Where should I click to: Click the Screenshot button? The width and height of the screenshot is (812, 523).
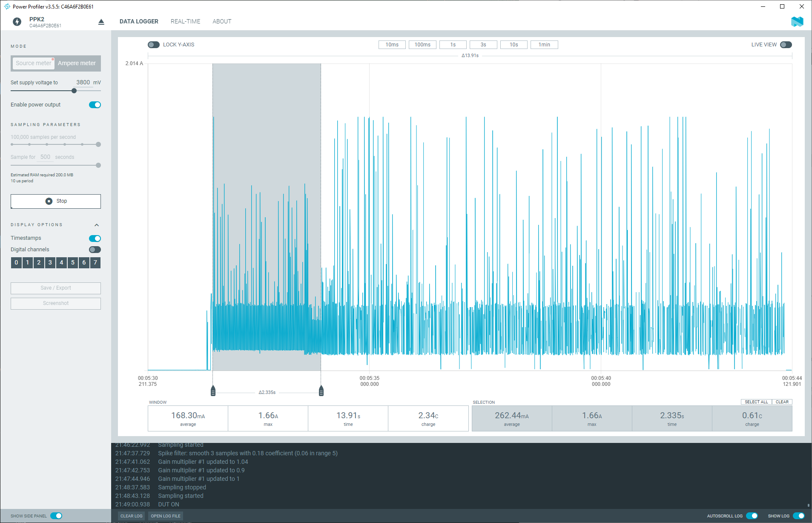click(56, 303)
